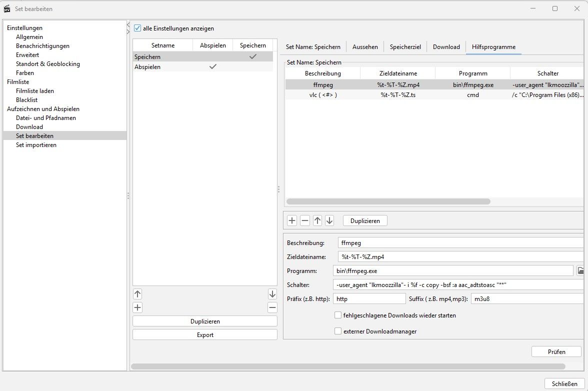Click bottom horizontal scrollbar of settings panel
The image size is (588, 391).
pos(348,366)
